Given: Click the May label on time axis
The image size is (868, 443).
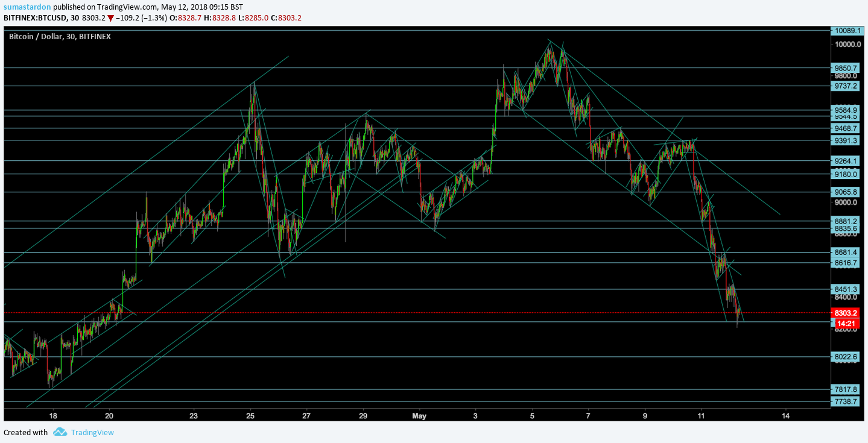Looking at the screenshot, I should (x=419, y=416).
